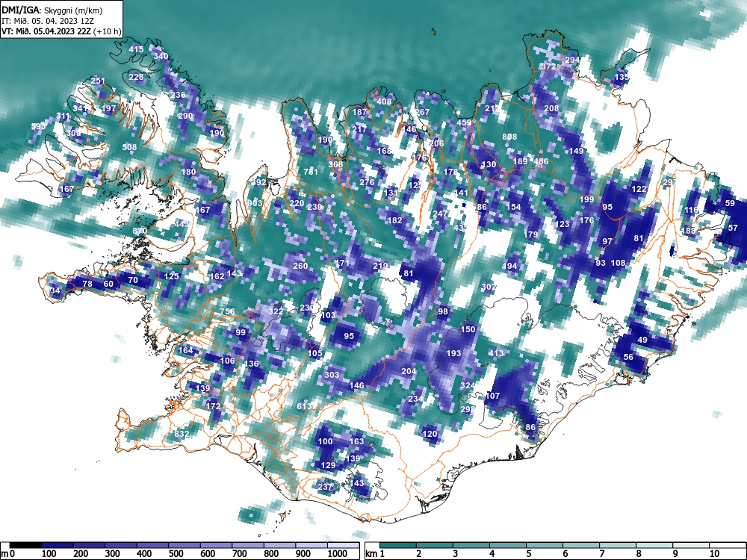Click the 'km 1' legend label
Viewport: 747px width, 560px height.
click(x=374, y=554)
